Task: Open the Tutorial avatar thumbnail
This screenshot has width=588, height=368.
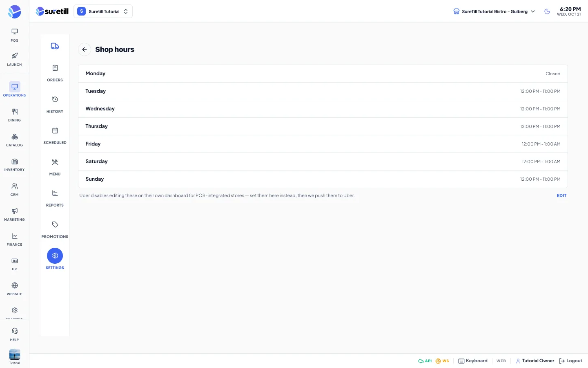Action: [14, 355]
